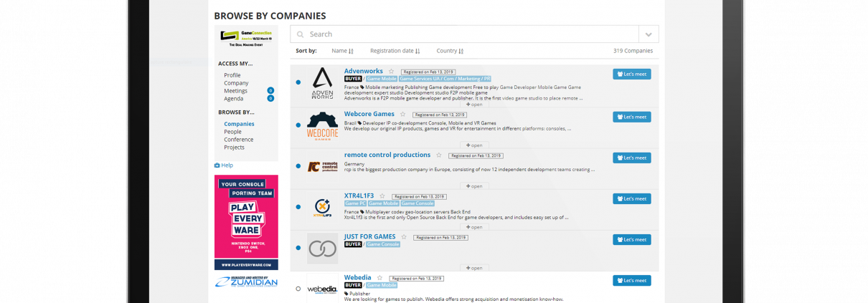
Task: Click the search magnifier icon
Action: pos(301,34)
